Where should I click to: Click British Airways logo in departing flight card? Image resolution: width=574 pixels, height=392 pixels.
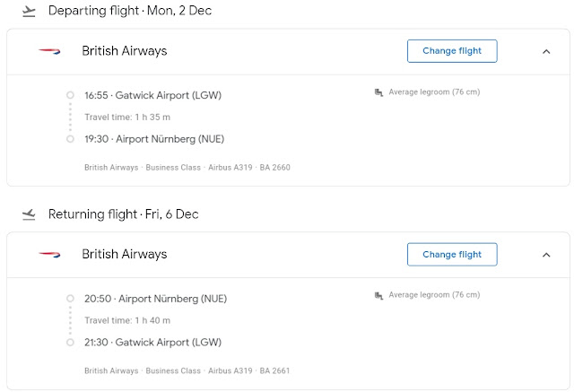pyautogui.click(x=49, y=51)
